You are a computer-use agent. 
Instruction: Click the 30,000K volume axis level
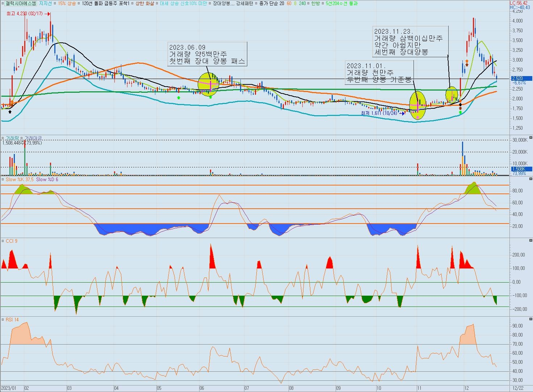click(519, 140)
